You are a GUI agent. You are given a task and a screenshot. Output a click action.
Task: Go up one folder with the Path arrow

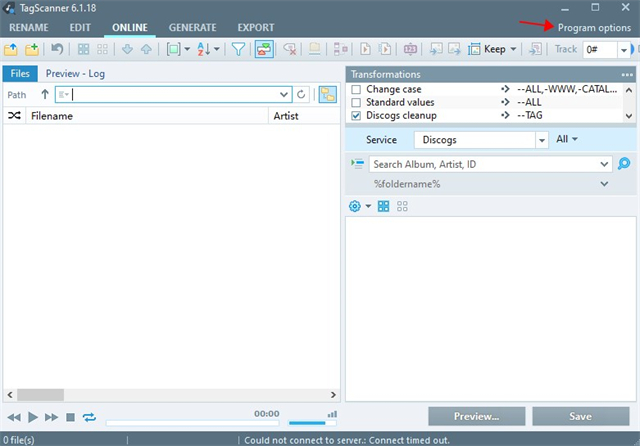click(x=45, y=94)
